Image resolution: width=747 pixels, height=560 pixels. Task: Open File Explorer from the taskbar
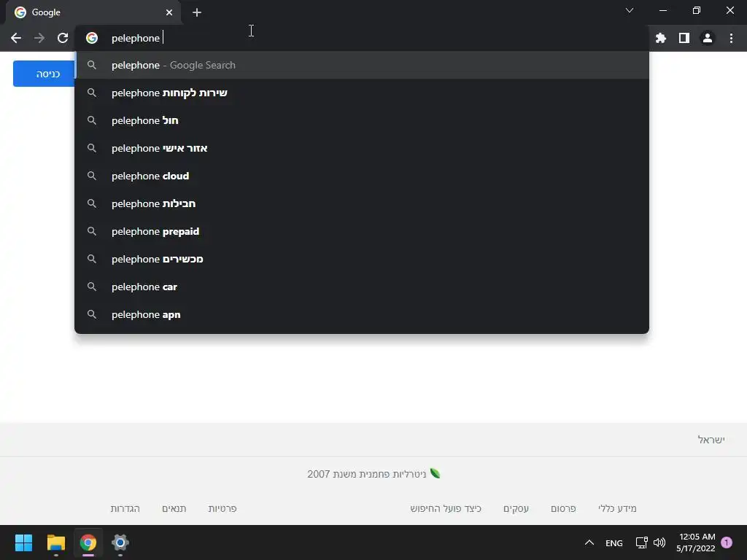coord(55,542)
